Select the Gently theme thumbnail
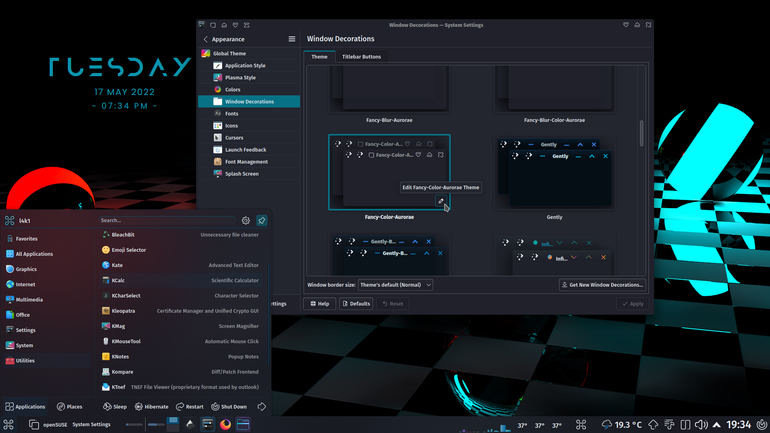 point(554,173)
